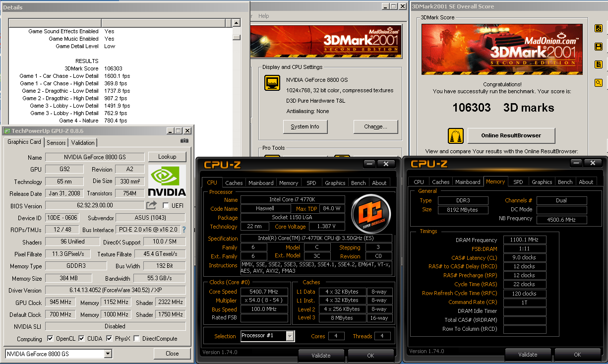Viewport: 608px width, 364px height.
Task: Click the 106303 3D marks score text
Action: pos(503,108)
